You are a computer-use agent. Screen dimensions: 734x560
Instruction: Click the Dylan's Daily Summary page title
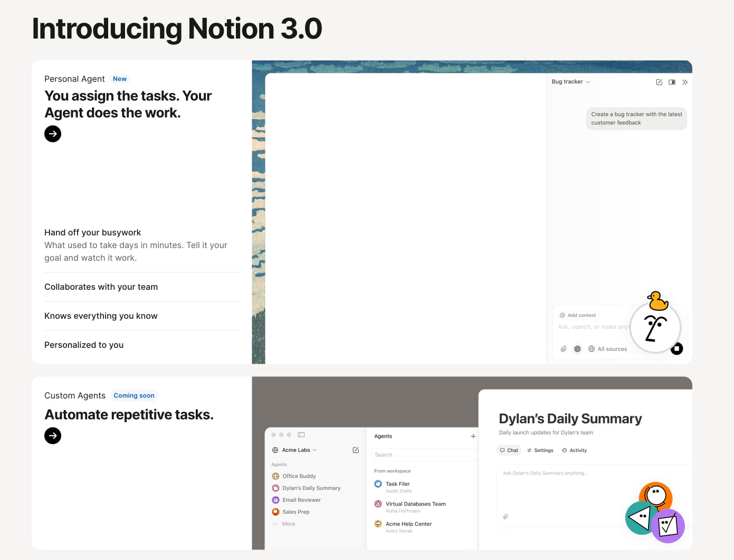570,419
